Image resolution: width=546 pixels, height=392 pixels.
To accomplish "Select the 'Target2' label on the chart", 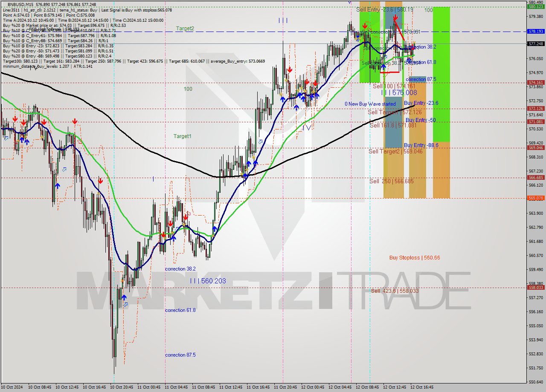I will click(185, 29).
